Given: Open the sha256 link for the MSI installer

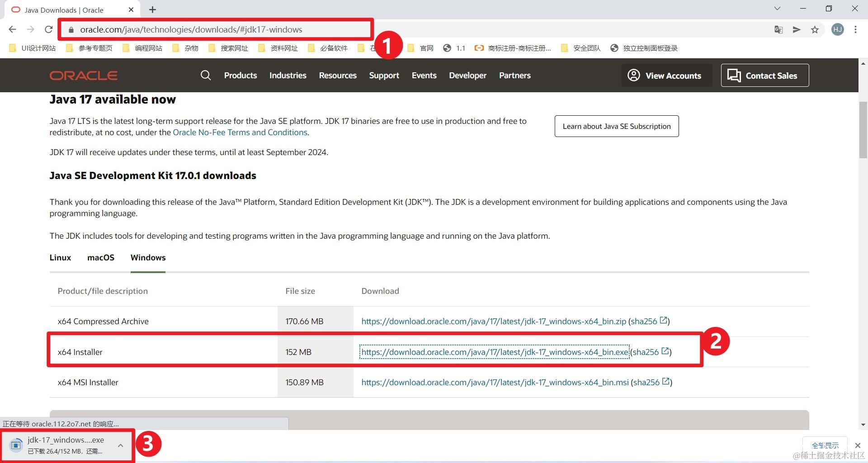Looking at the screenshot, I should [x=651, y=382].
